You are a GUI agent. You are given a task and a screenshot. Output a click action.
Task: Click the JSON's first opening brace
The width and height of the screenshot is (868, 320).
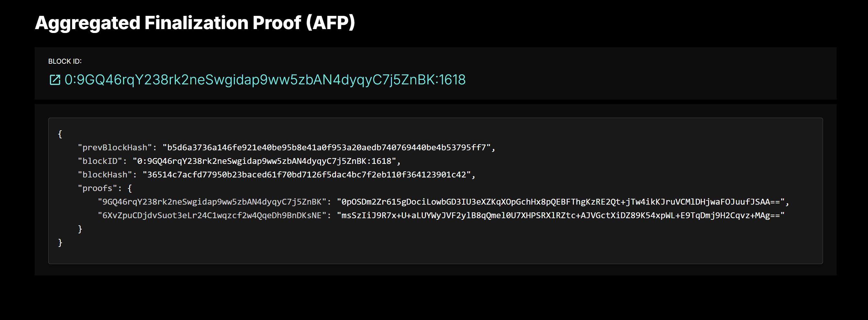(60, 134)
